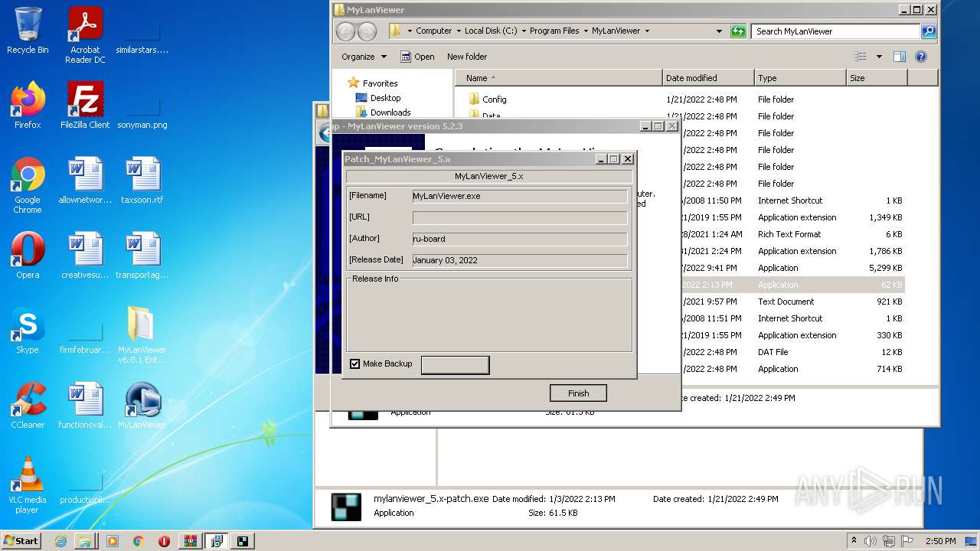Click Opera icon in the taskbar
Image resolution: width=980 pixels, height=551 pixels.
(164, 541)
